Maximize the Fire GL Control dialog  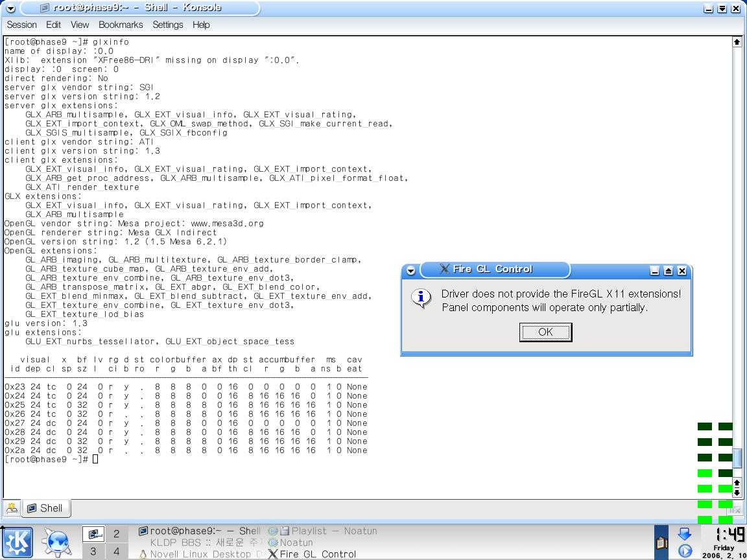[x=669, y=271]
